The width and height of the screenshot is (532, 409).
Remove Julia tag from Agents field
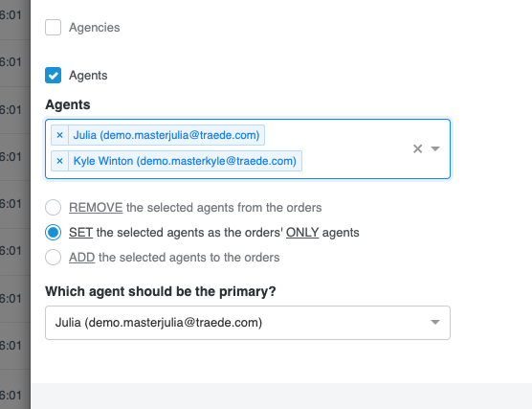tap(59, 135)
